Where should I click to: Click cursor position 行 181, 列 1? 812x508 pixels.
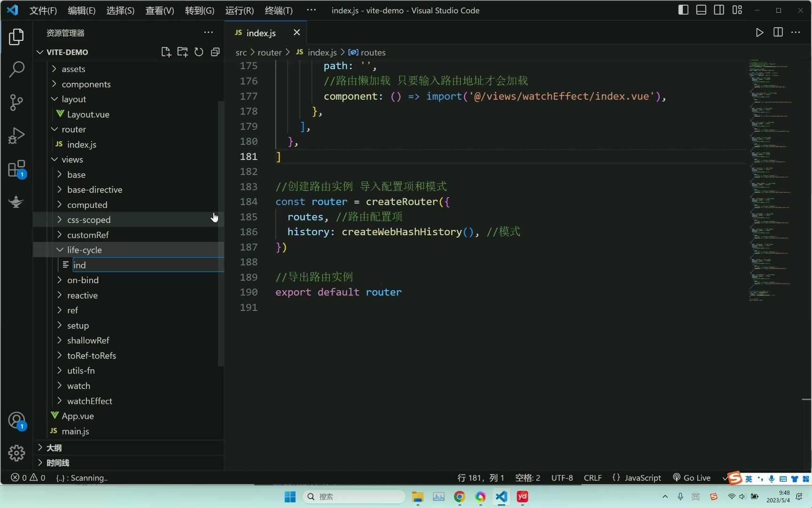(481, 478)
